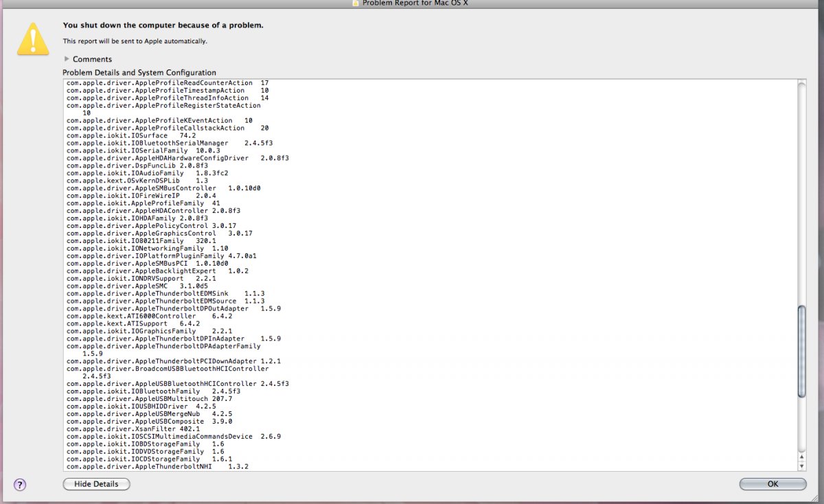Select the AppleUSBComposite 3.9.0 line
Viewport: 824px width, 504px height.
(x=150, y=422)
